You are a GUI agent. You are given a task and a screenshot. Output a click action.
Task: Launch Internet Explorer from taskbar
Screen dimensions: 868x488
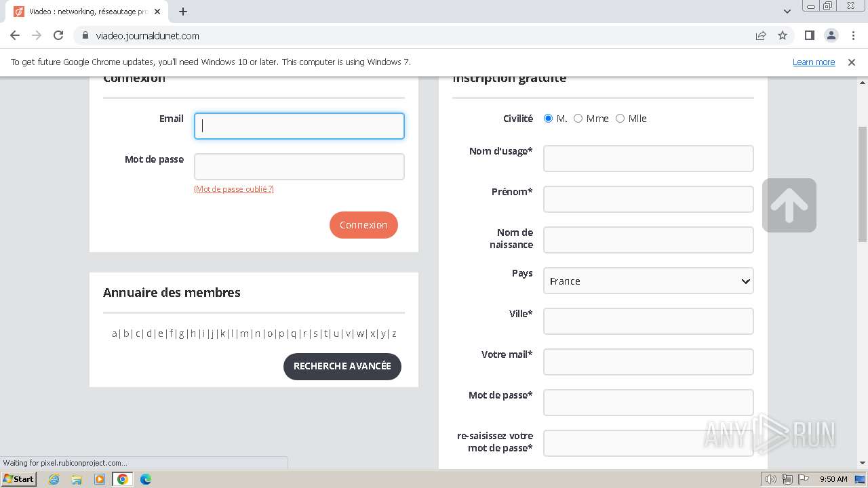pyautogui.click(x=54, y=479)
